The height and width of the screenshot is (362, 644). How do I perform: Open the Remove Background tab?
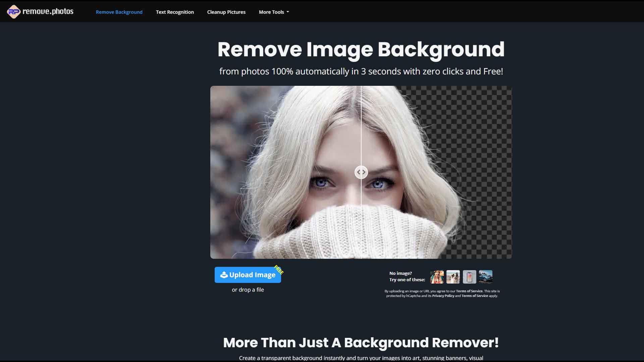(x=119, y=12)
